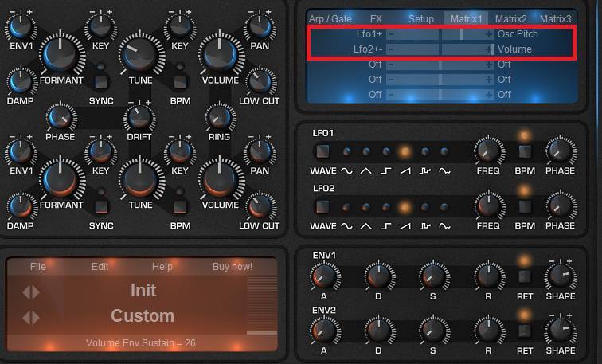Open the Osc Pitch destination selector
Screen dimensions: 602x364
[518, 34]
